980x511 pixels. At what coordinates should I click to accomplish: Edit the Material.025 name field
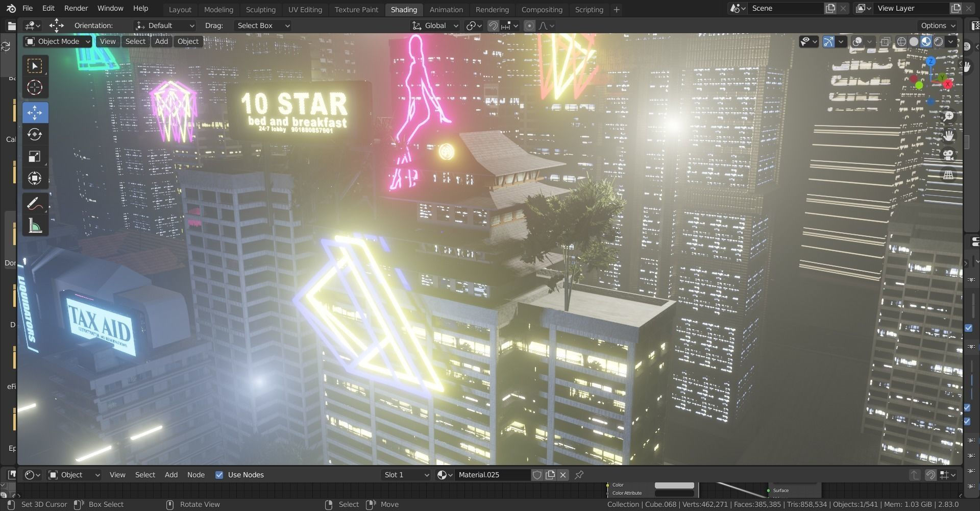pos(493,475)
